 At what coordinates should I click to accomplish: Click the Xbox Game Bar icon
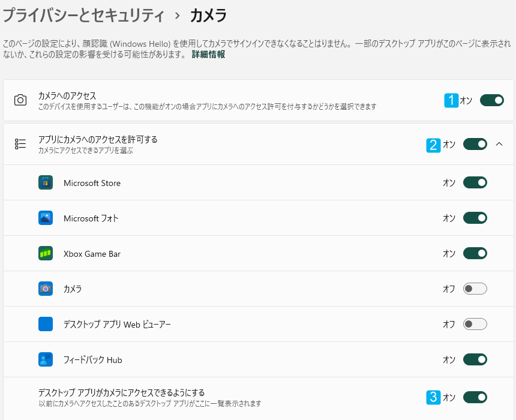(x=46, y=253)
